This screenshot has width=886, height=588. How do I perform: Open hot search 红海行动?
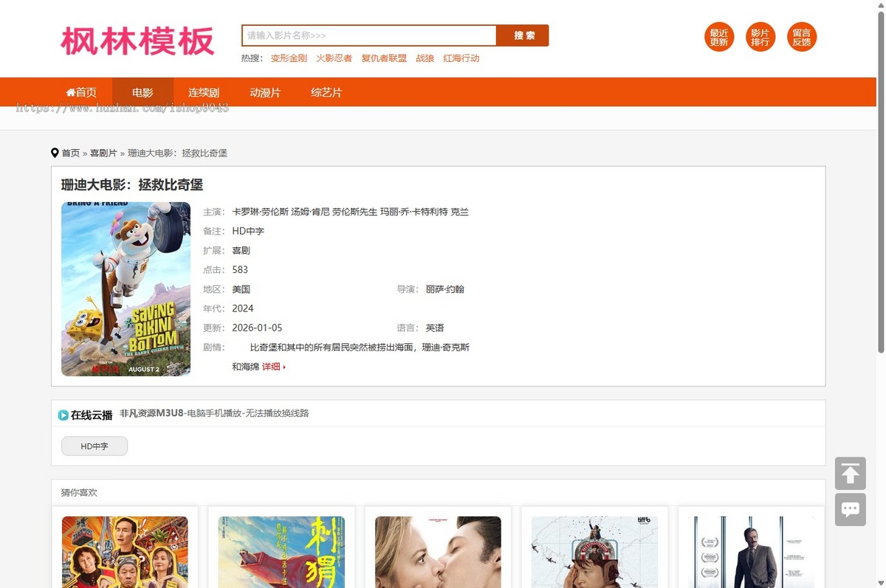pyautogui.click(x=461, y=58)
